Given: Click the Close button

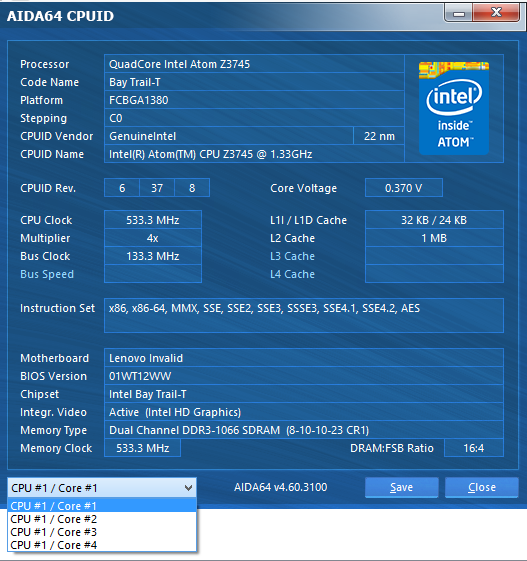Looking at the screenshot, I should [482, 487].
